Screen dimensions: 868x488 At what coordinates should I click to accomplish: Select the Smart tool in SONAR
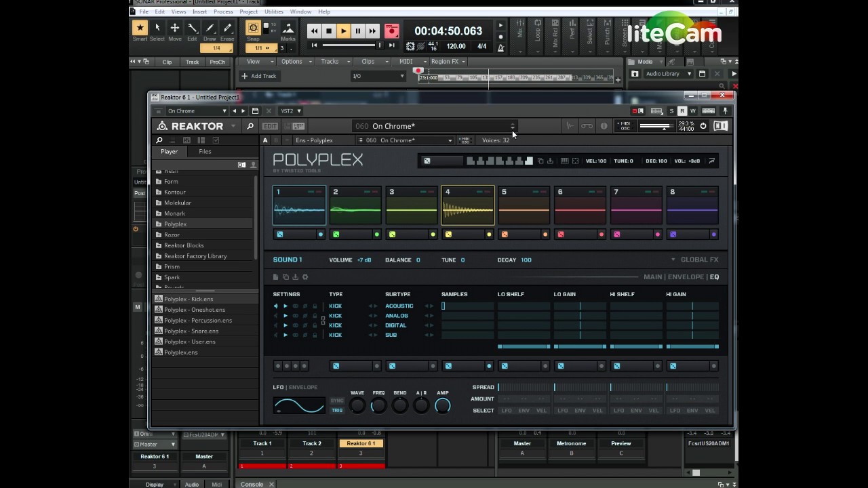140,28
